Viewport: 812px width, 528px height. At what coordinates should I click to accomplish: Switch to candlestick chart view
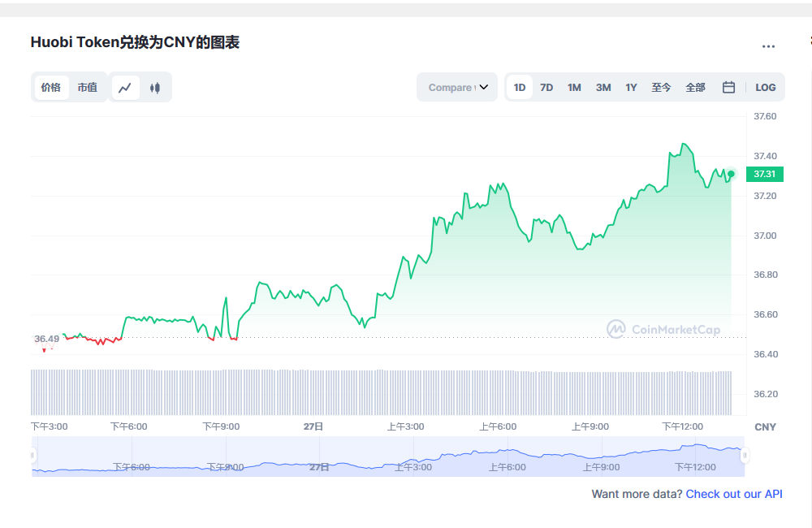155,88
